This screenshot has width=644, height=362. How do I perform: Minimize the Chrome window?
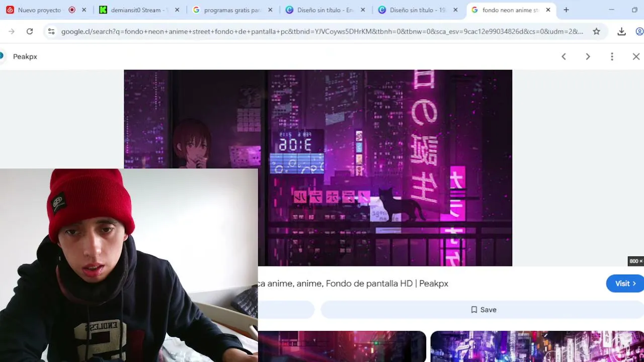pyautogui.click(x=611, y=10)
